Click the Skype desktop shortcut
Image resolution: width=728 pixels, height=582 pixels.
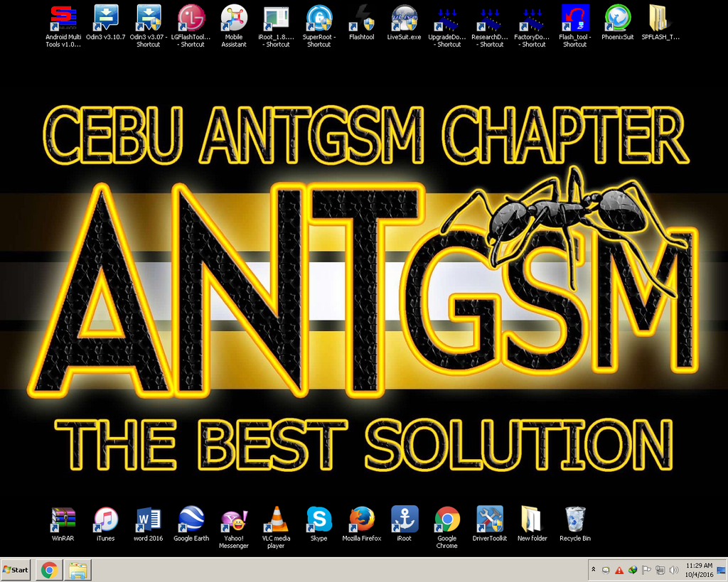[318, 520]
